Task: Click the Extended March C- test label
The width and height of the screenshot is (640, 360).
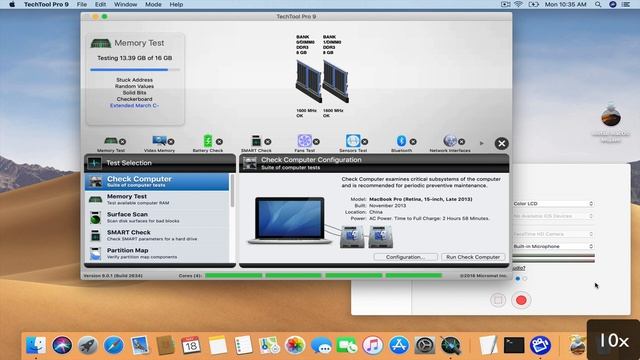Action: (x=134, y=105)
